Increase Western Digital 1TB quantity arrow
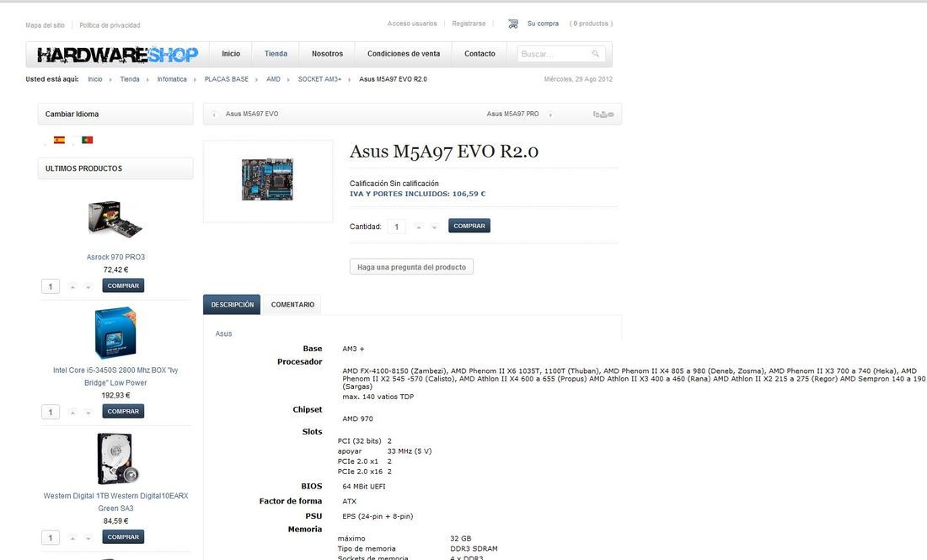This screenshot has width=927, height=560. pos(72,538)
